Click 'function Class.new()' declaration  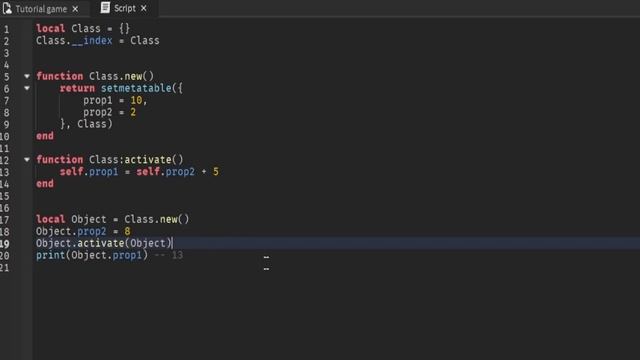95,76
